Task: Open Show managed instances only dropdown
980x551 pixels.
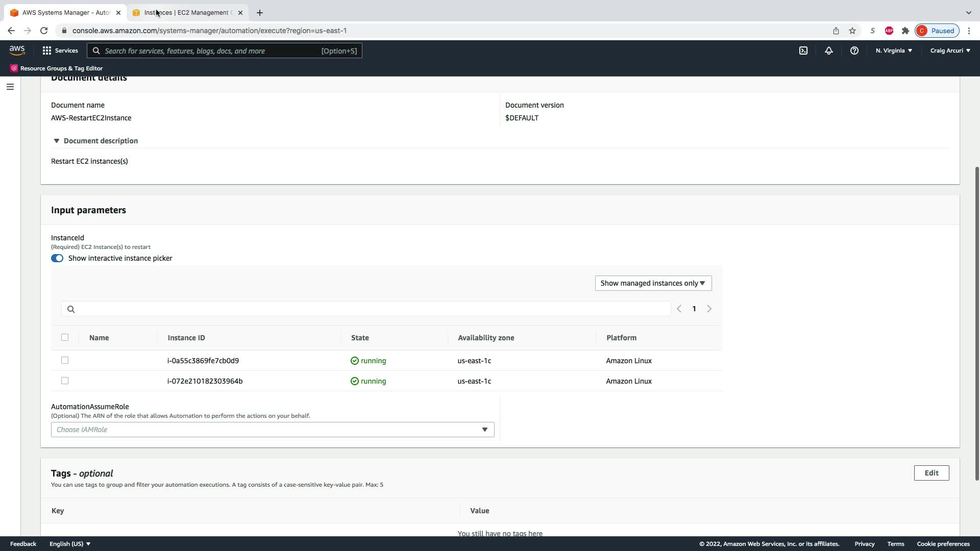Action: point(653,283)
